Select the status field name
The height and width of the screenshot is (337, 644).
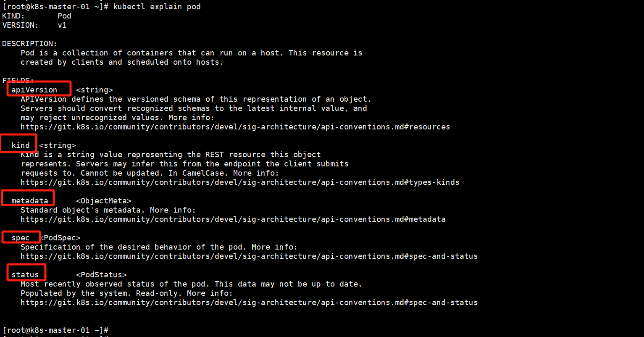click(25, 275)
